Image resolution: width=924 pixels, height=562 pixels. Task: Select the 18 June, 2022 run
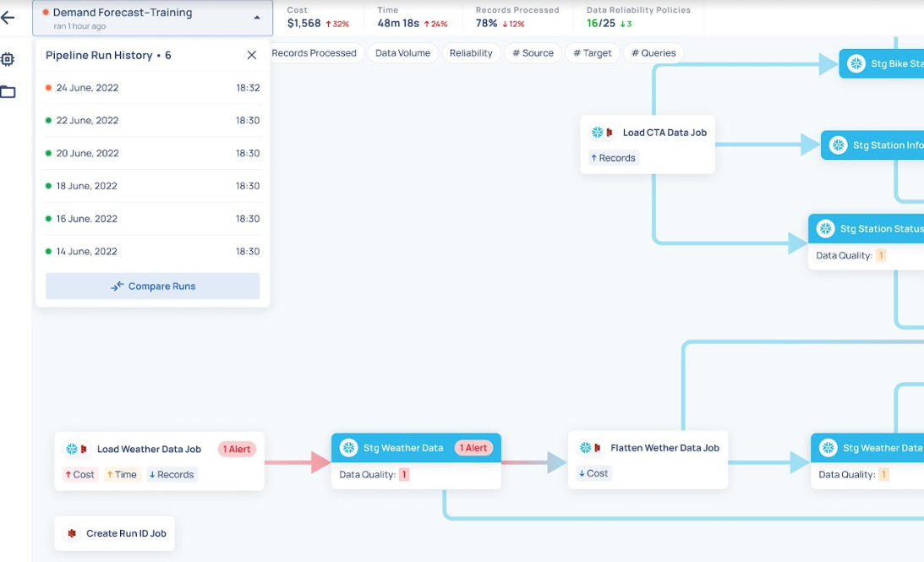[x=153, y=186]
